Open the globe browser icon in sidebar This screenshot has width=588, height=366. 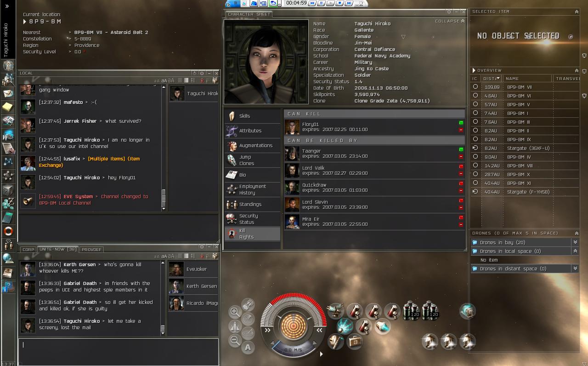point(8,258)
